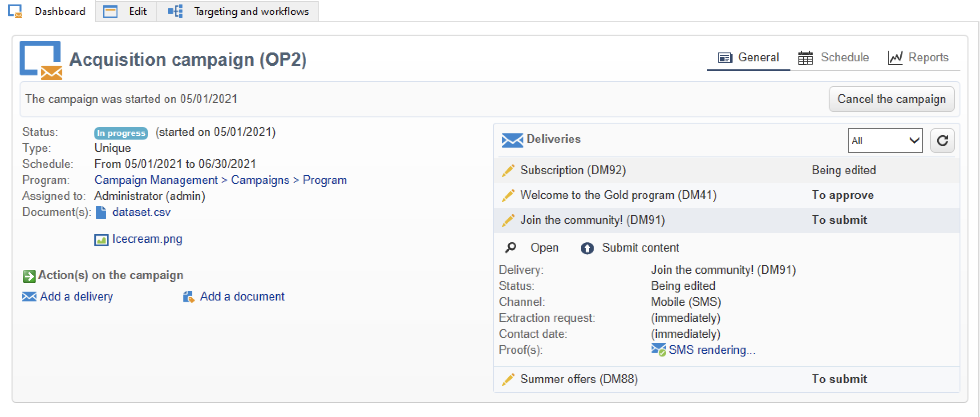Click the Cancel the campaign button
980x417 pixels.
[891, 99]
